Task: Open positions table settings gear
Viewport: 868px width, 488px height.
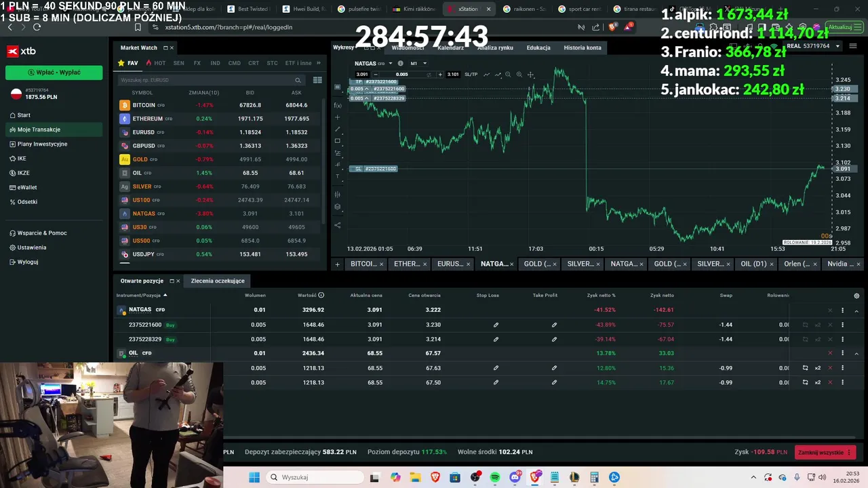Action: click(856, 296)
